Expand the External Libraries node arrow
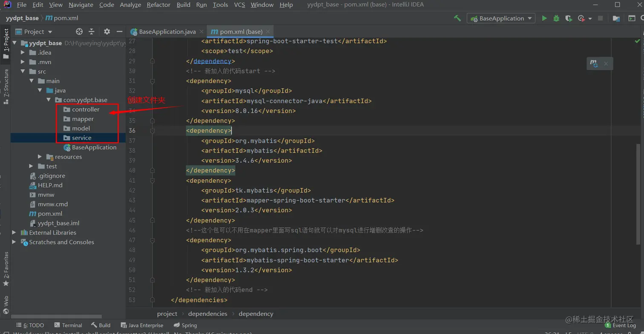644x334 pixels. point(14,233)
